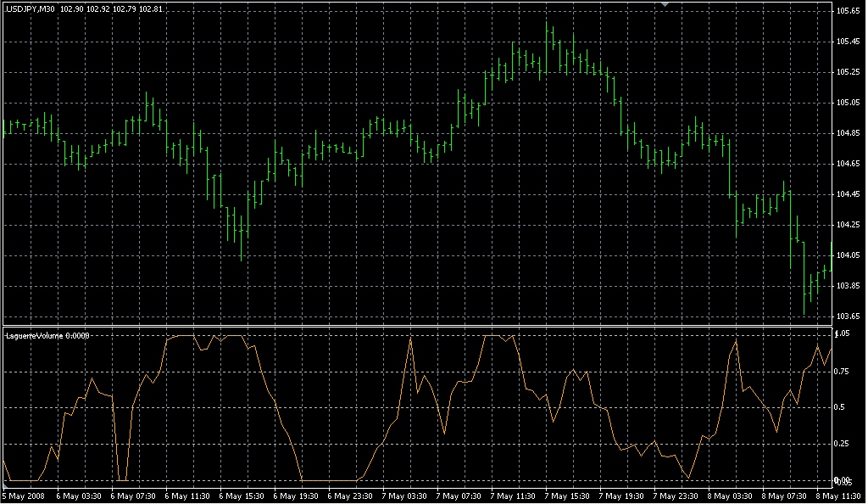Viewport: 868px width, 504px height.
Task: Click the 6 May 11:30 time label
Action: pos(189,496)
